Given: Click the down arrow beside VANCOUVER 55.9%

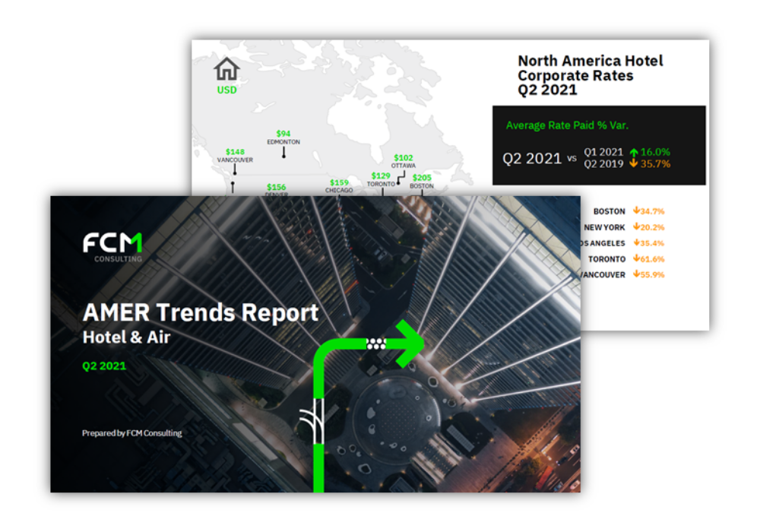Looking at the screenshot, I should (637, 274).
